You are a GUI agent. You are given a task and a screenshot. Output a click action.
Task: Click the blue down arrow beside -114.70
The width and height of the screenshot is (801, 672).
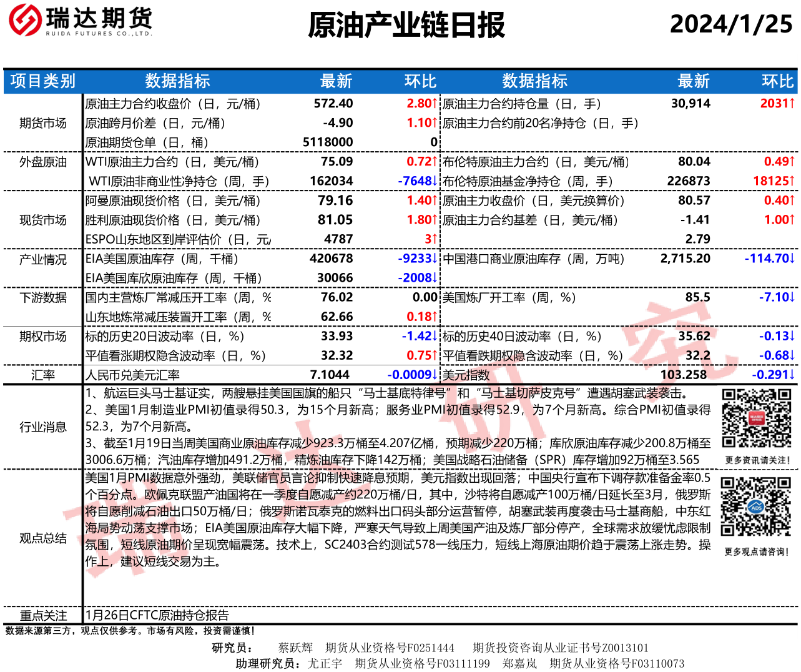click(792, 259)
